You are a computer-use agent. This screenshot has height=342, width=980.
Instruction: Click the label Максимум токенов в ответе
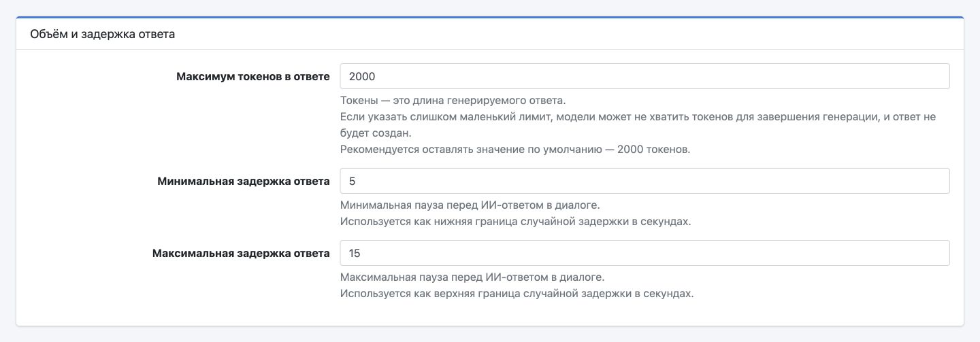pyautogui.click(x=253, y=77)
